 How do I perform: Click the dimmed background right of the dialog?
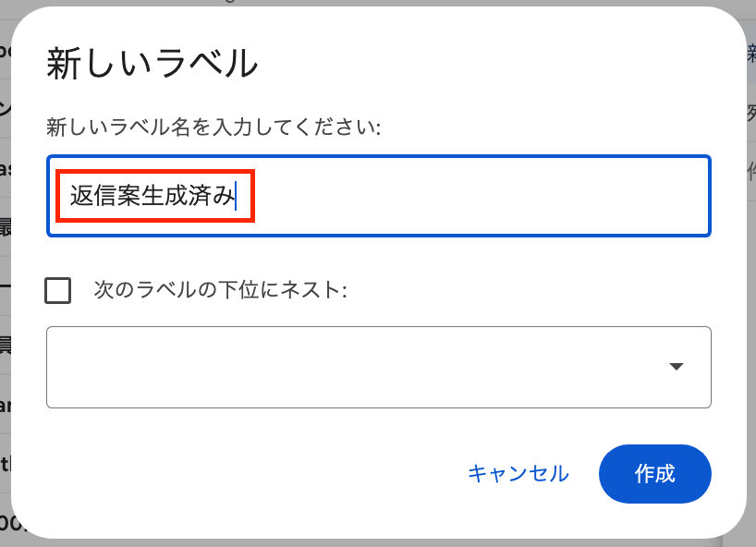pos(750,277)
